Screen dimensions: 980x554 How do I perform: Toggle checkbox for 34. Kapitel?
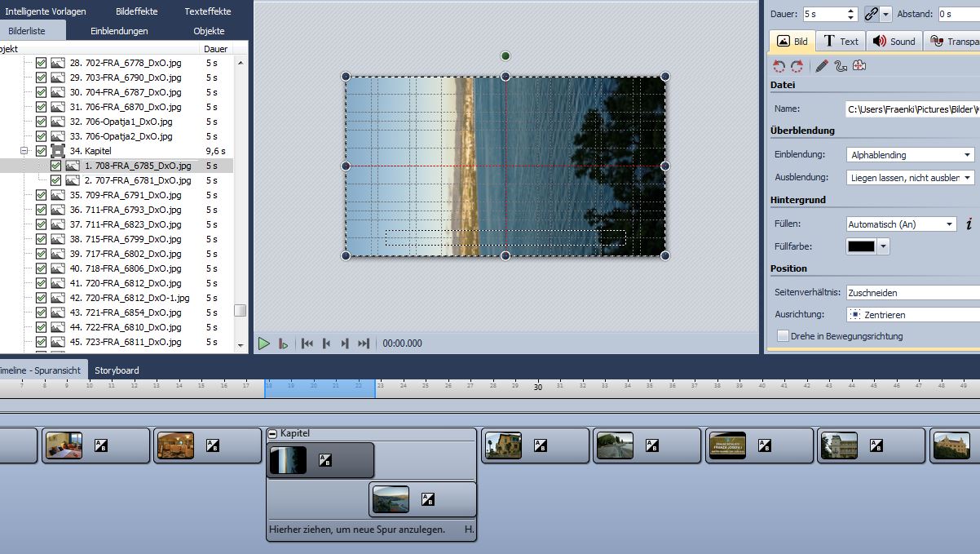pos(41,151)
